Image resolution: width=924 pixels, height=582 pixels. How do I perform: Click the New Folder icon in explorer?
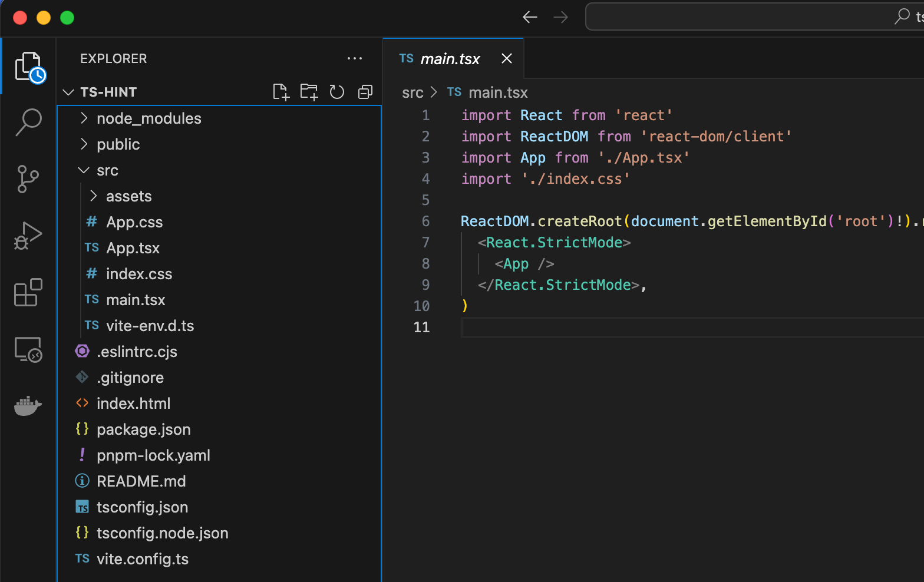click(x=309, y=92)
